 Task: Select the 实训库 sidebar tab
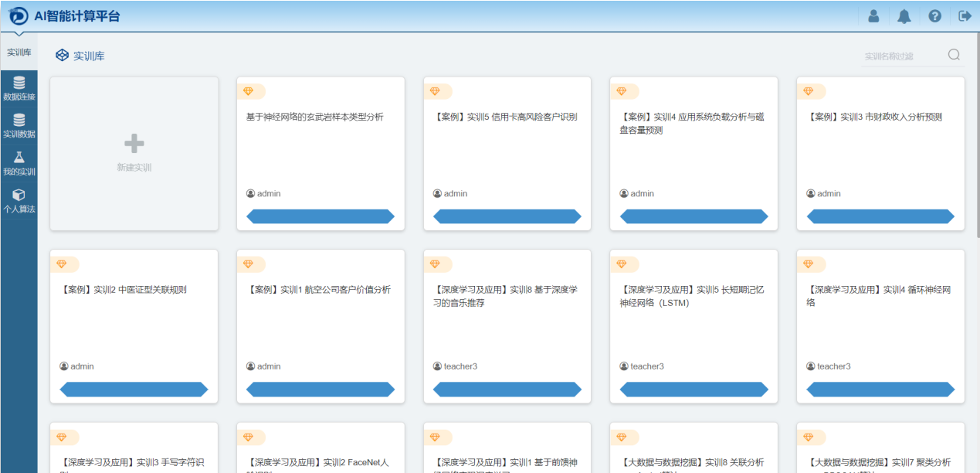19,53
